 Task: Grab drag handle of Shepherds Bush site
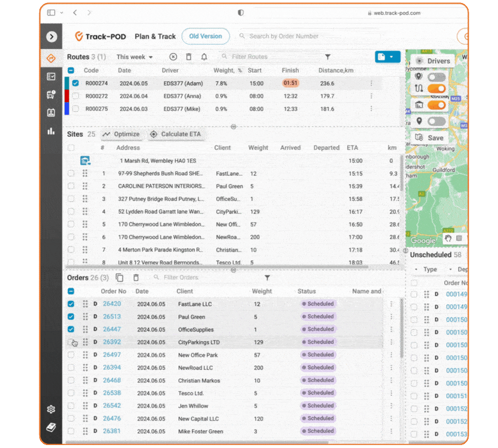click(x=85, y=173)
